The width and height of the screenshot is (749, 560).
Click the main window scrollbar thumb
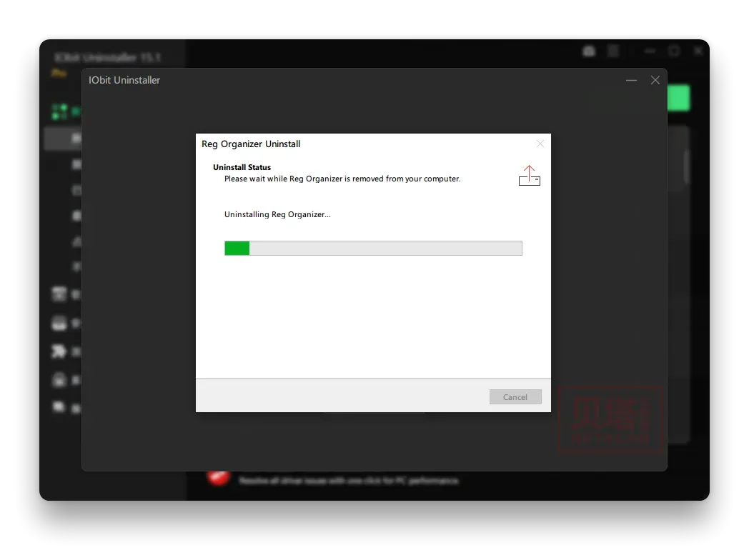click(x=686, y=167)
